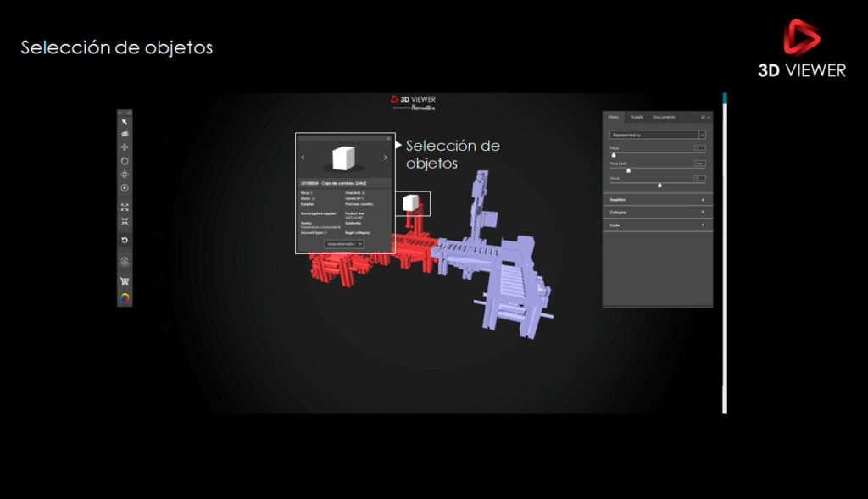Image resolution: width=868 pixels, height=499 pixels.
Task: Show next object with right arrow
Action: coord(386,158)
